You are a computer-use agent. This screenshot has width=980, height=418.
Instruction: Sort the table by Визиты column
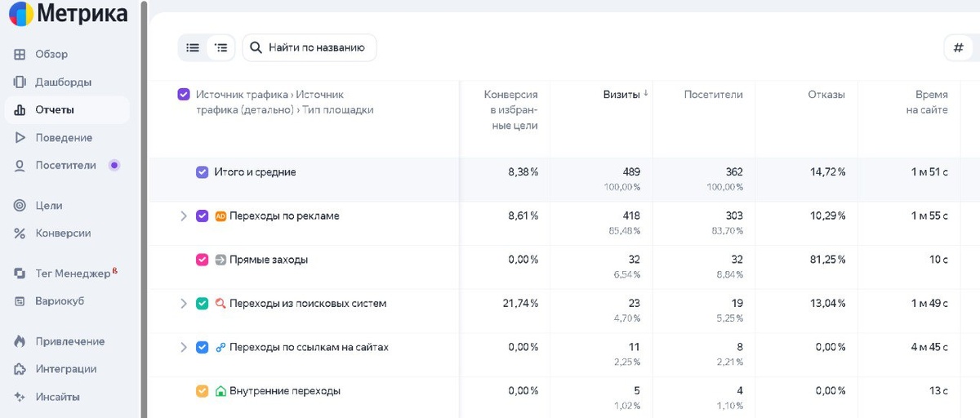(621, 95)
